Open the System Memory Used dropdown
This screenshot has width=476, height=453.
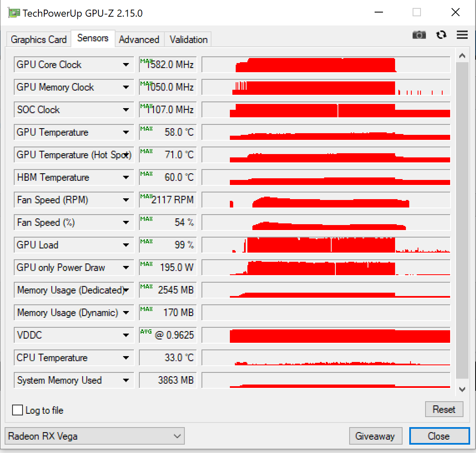click(x=126, y=380)
